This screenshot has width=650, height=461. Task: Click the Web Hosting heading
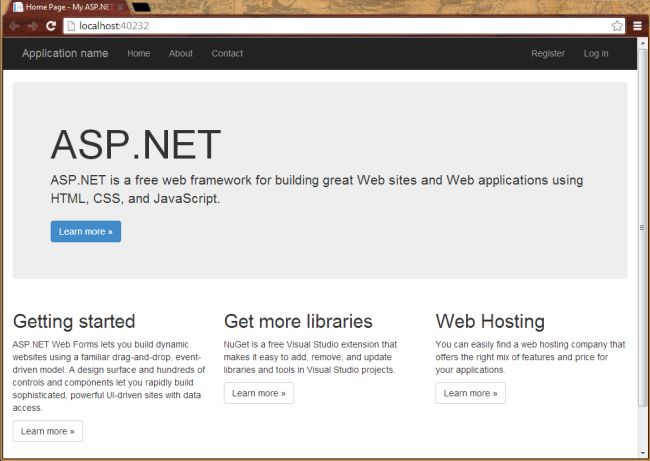point(490,322)
